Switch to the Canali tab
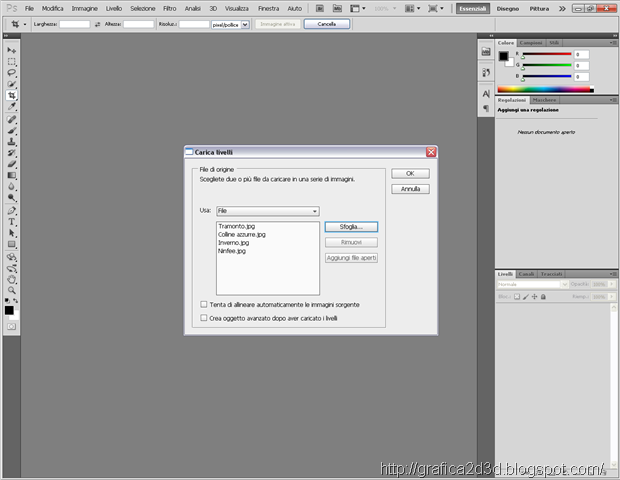 (x=526, y=274)
